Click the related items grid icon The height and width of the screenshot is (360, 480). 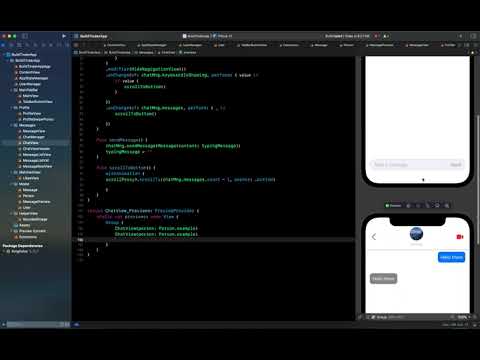pos(76,45)
